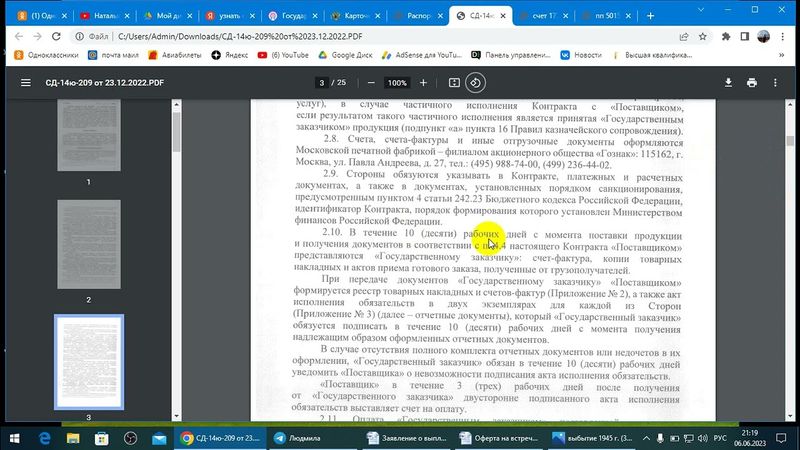Image resolution: width=800 pixels, height=450 pixels.
Task: Go forward in browser history
Action: [37, 36]
